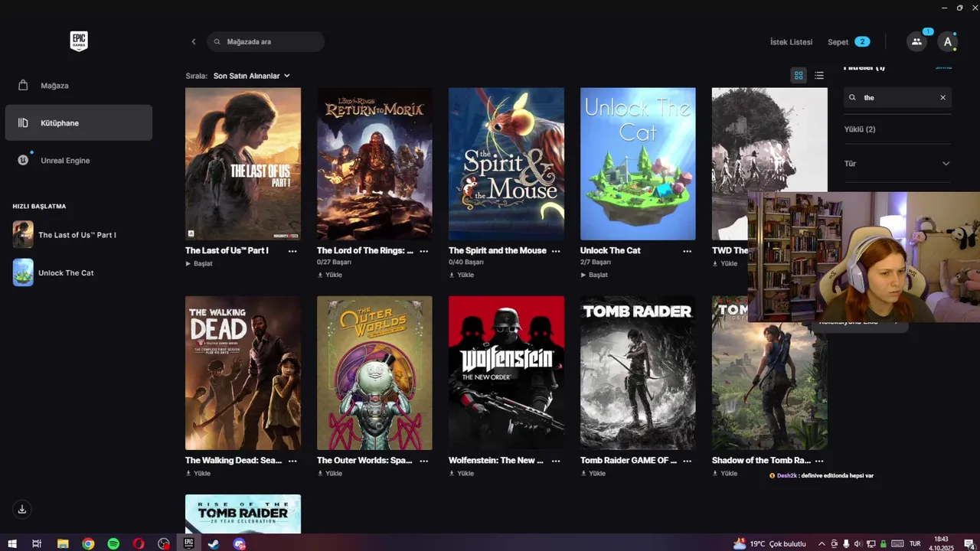The height and width of the screenshot is (551, 980).
Task: Open The Spirit and the Mouse cover
Action: point(506,164)
